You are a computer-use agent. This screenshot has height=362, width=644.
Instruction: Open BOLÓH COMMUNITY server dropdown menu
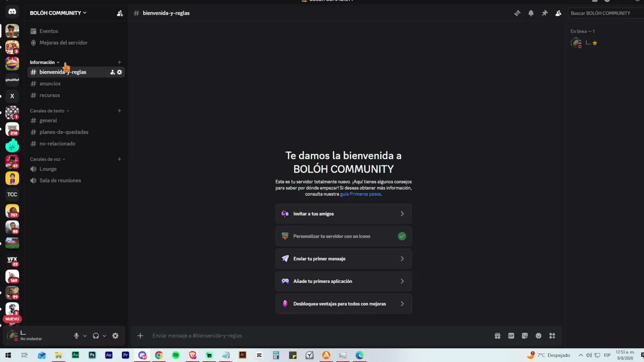58,13
